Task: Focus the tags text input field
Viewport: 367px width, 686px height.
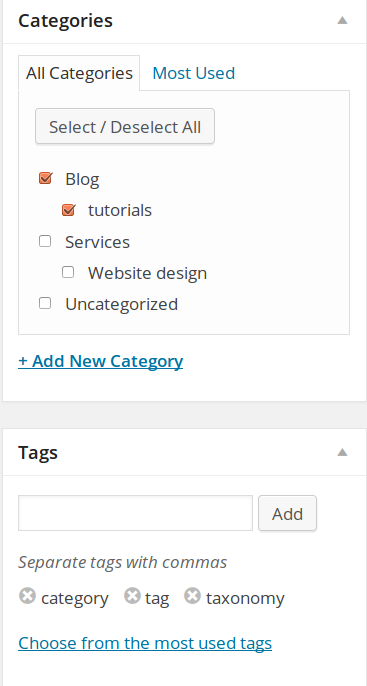Action: pyautogui.click(x=136, y=513)
